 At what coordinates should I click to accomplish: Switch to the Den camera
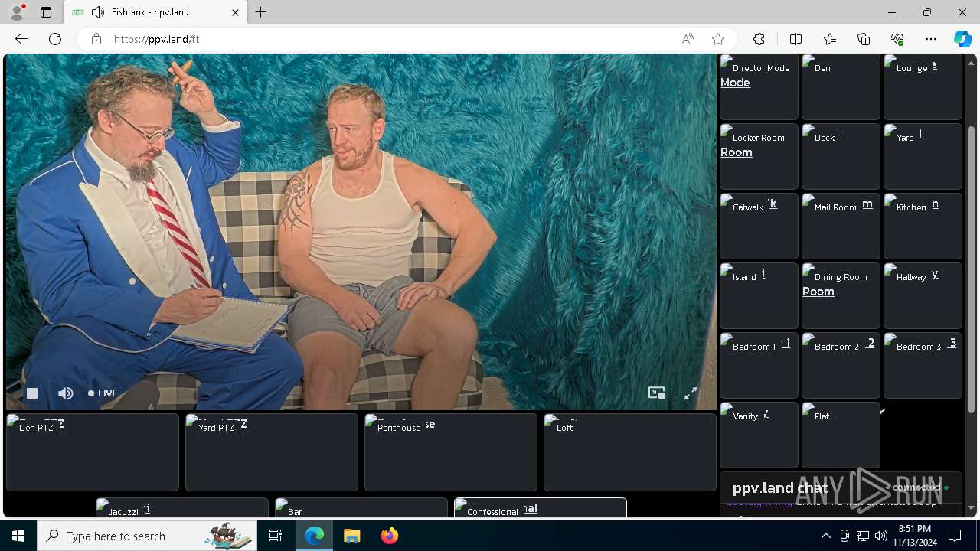coord(841,86)
